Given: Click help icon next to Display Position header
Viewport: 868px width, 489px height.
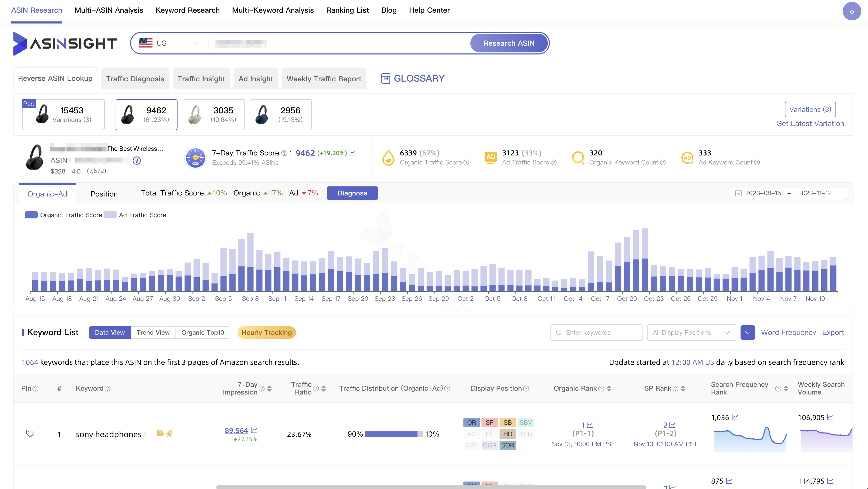Looking at the screenshot, I should [x=526, y=389].
